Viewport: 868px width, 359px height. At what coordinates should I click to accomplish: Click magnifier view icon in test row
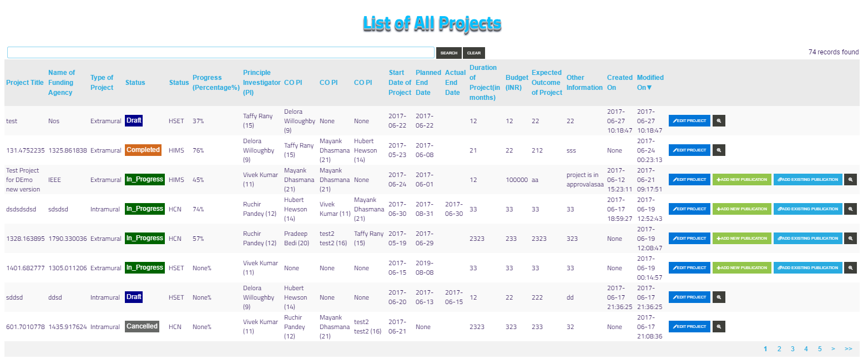click(x=719, y=120)
